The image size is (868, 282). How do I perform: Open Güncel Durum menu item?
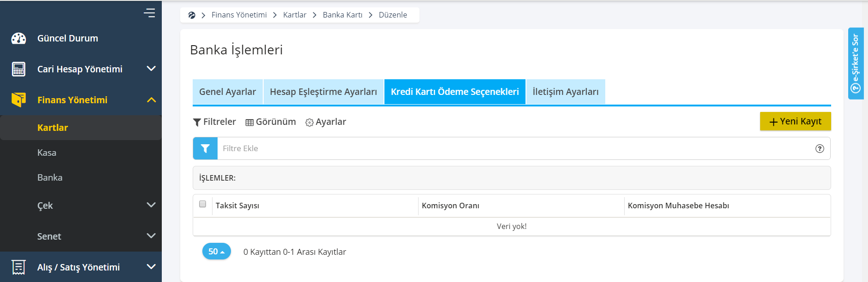[x=68, y=38]
